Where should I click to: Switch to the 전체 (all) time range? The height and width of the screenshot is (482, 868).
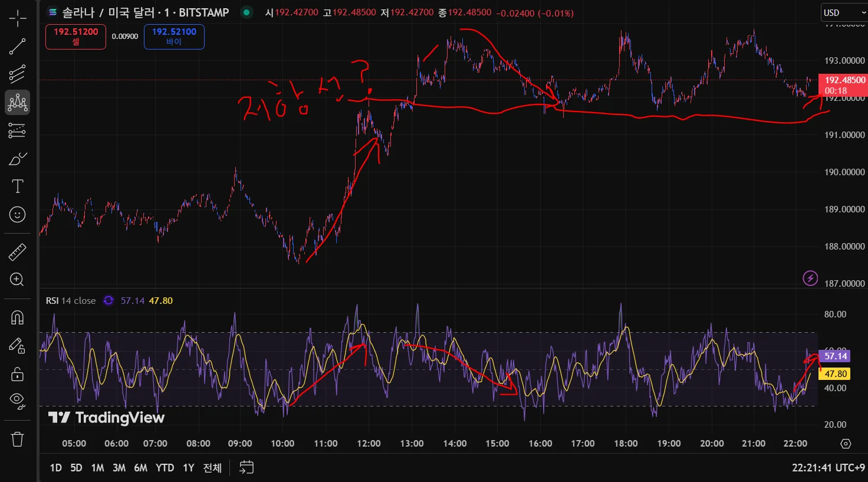click(x=212, y=468)
